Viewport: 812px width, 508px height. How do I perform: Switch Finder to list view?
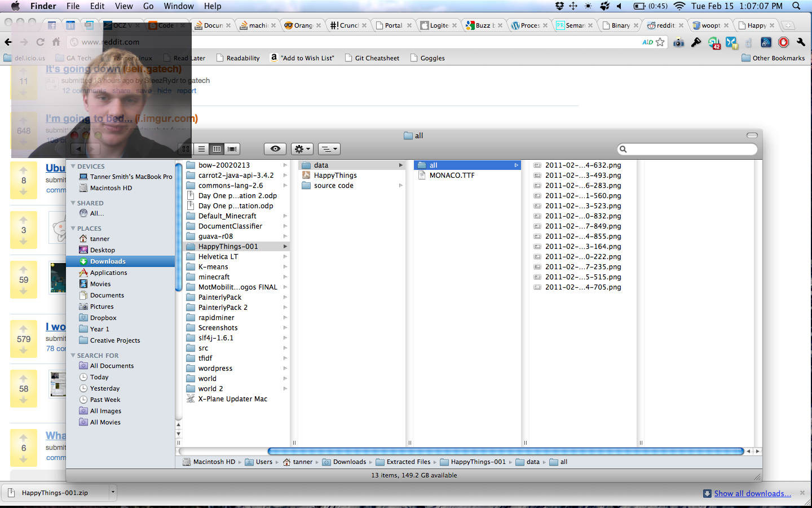[x=201, y=149]
